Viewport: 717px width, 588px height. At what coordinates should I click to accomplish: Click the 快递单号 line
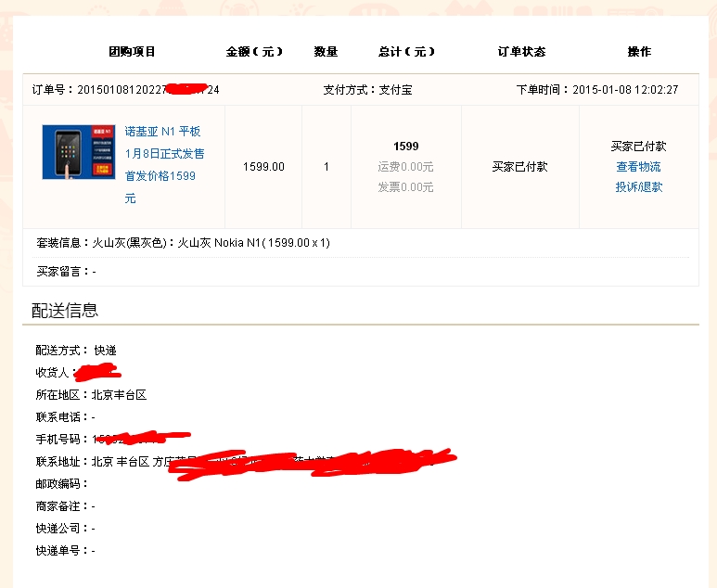[x=65, y=551]
